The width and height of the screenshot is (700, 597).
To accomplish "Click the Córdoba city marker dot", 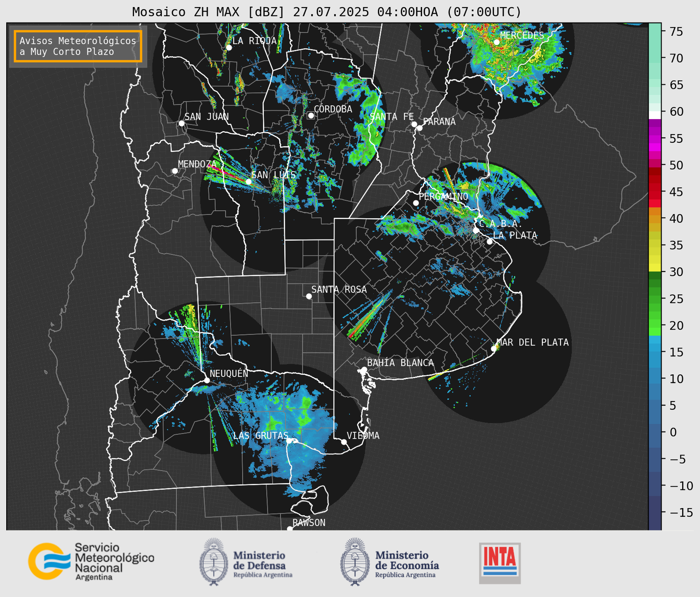I will tap(311, 115).
